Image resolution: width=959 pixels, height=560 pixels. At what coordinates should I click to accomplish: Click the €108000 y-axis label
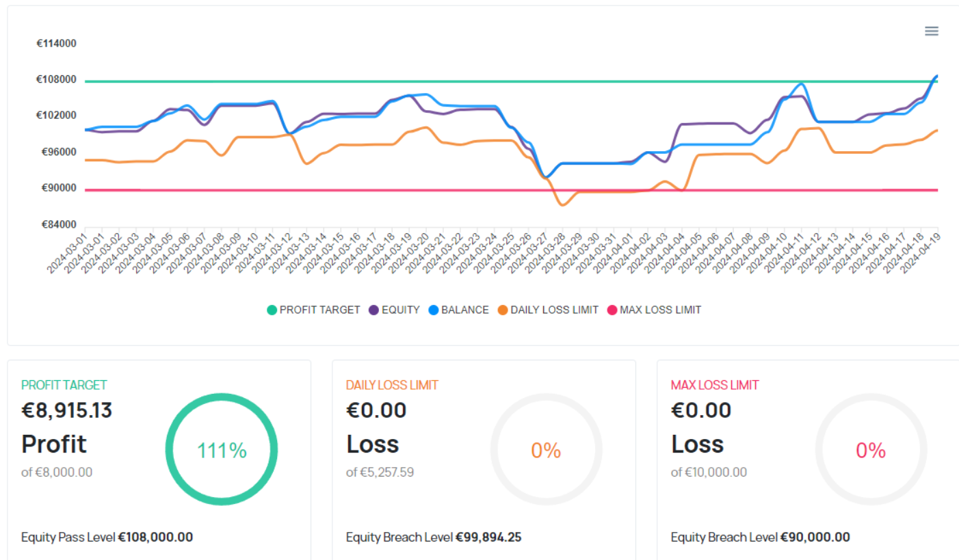56,79
